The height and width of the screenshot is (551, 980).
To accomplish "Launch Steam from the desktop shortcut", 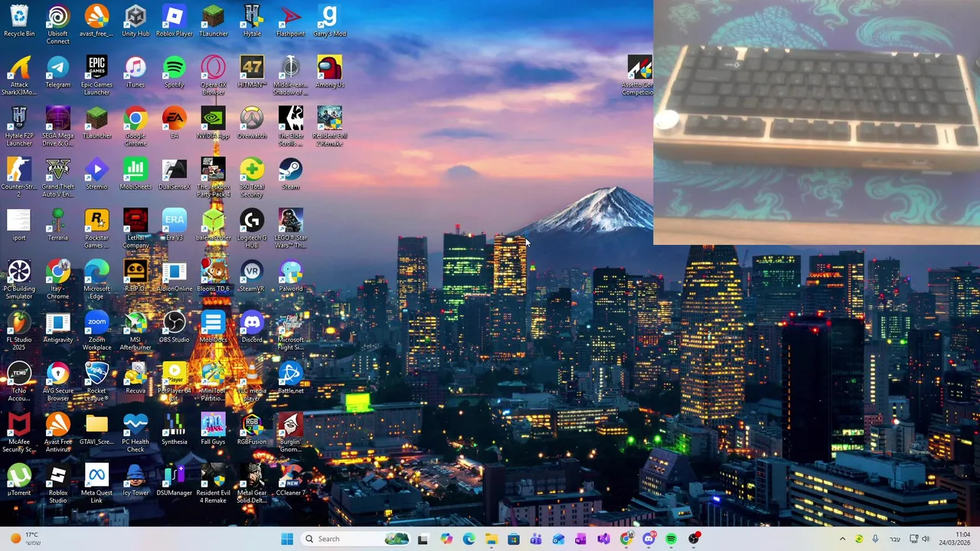I will pyautogui.click(x=290, y=174).
